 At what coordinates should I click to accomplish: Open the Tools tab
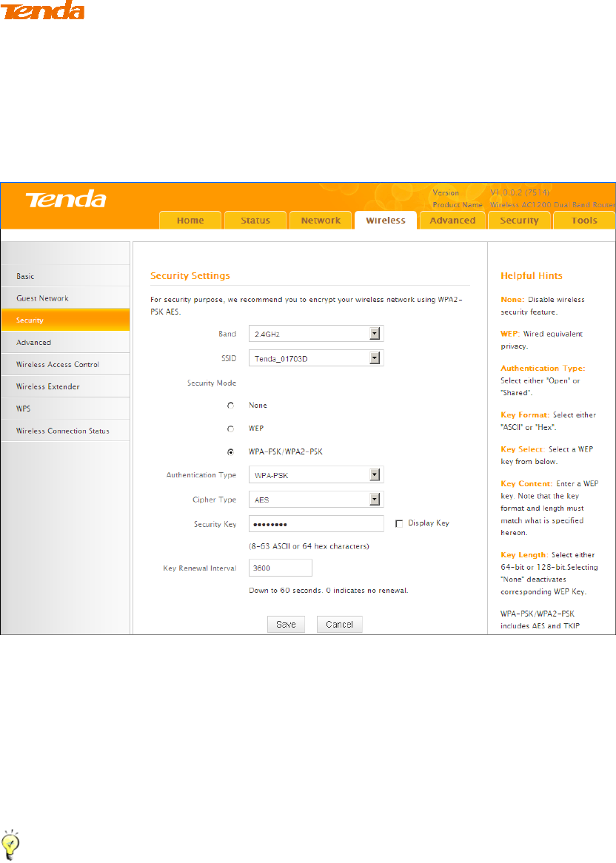click(584, 220)
